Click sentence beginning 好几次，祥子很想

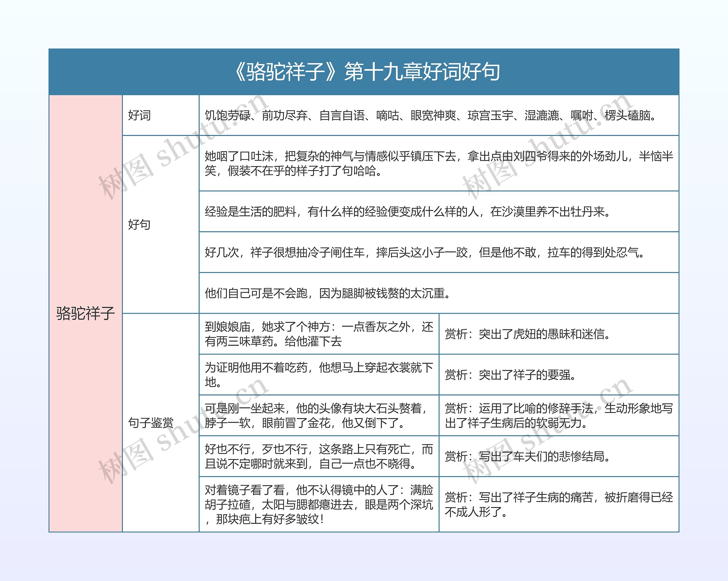[439, 252]
